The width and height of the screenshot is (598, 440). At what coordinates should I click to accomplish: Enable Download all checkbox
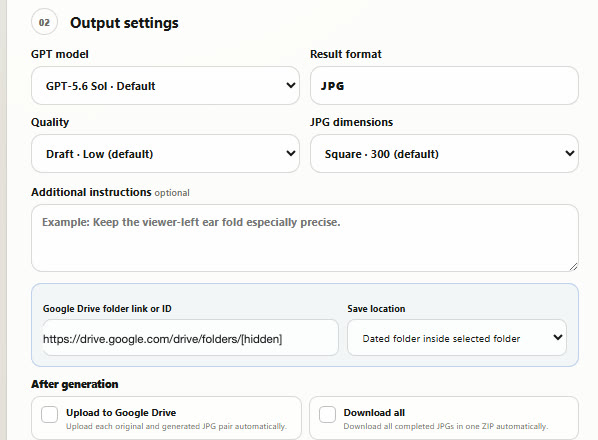tap(327, 414)
